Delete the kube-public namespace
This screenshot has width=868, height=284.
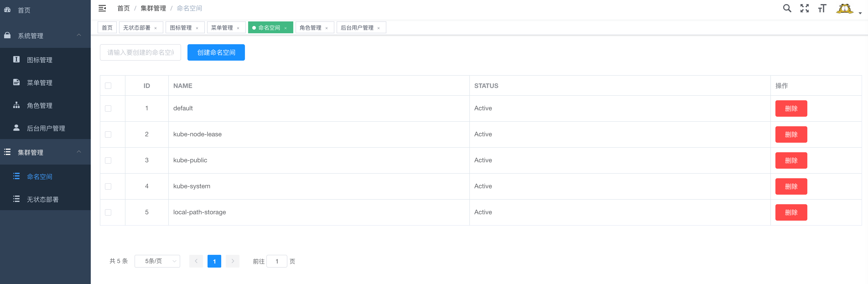(791, 160)
